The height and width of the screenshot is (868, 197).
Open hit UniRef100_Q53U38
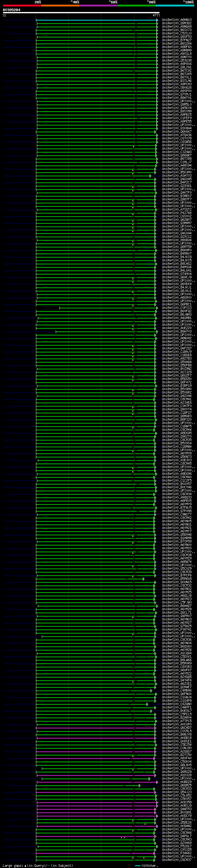177,61
